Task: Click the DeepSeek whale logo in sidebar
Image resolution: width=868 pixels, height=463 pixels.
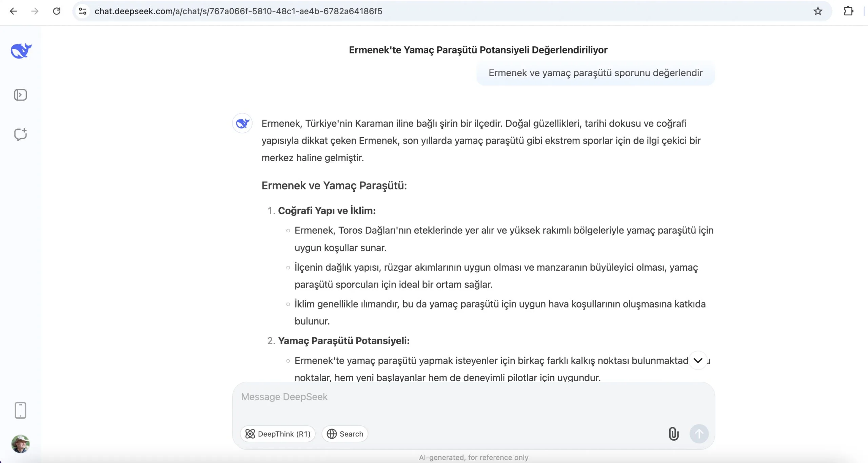Action: point(21,51)
